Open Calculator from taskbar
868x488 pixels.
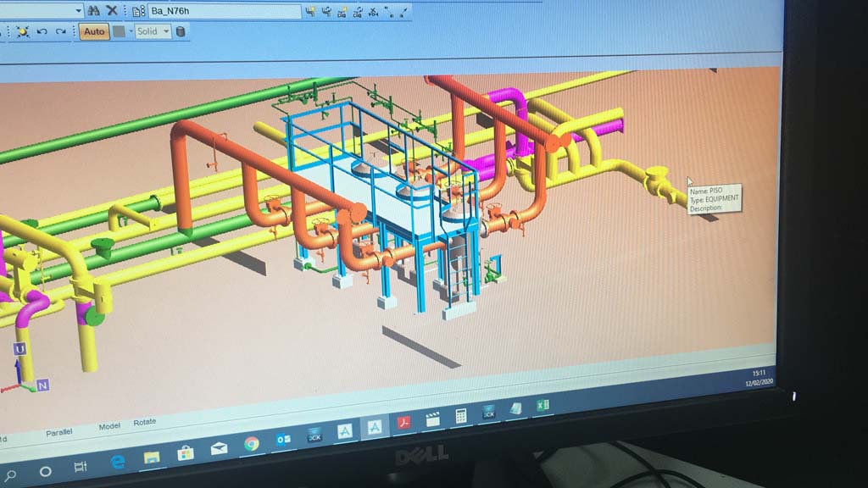point(460,415)
